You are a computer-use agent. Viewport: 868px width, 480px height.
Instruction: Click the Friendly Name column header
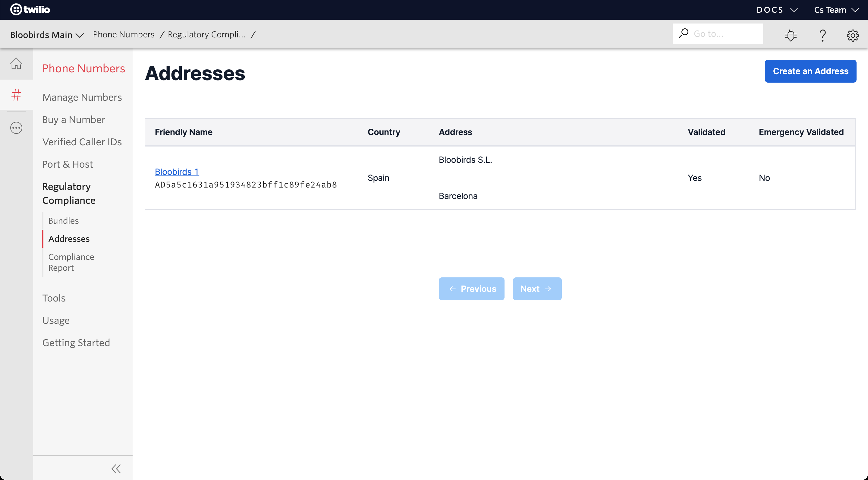(x=183, y=132)
